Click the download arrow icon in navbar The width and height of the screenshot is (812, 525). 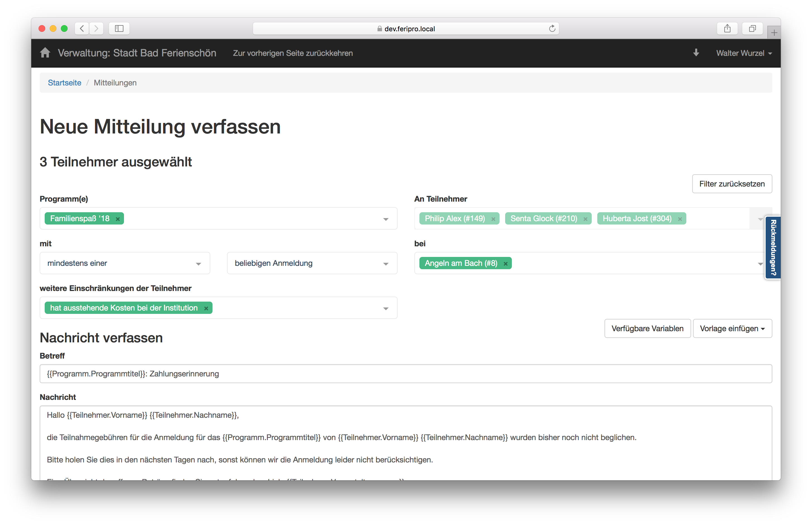pos(696,53)
